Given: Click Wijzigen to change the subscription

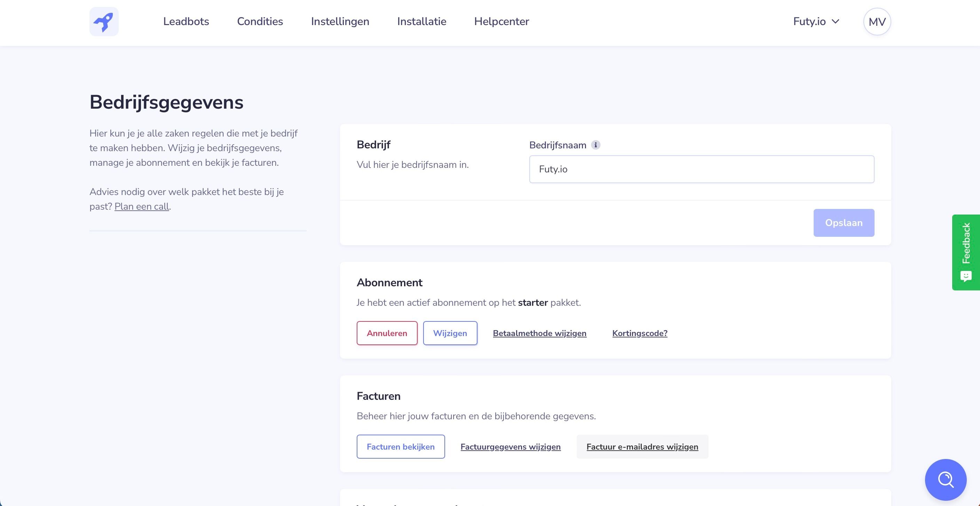Looking at the screenshot, I should point(450,333).
